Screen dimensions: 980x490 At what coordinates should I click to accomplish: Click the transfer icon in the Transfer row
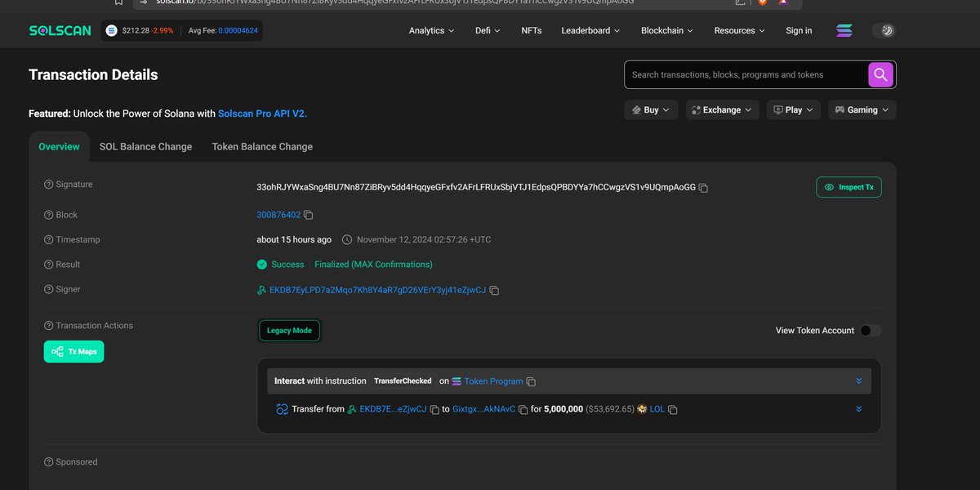(x=282, y=409)
